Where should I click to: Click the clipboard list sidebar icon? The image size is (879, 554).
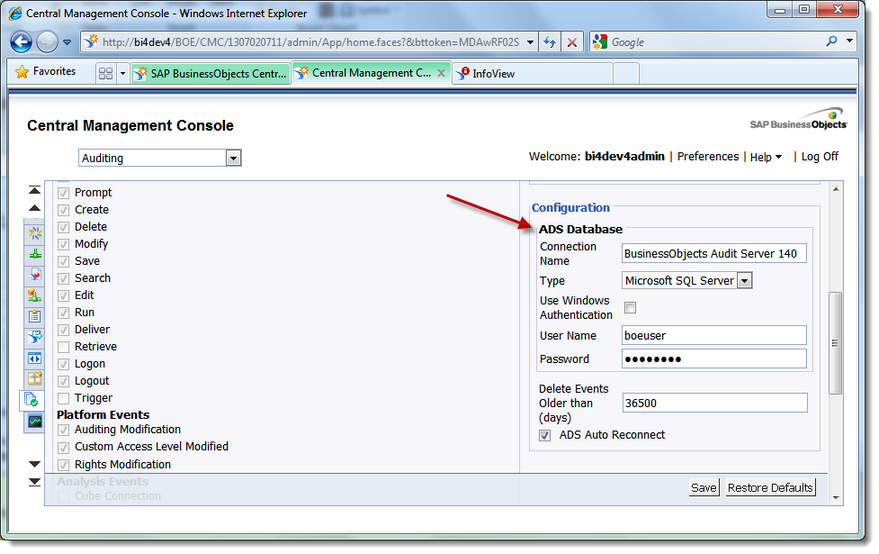tap(35, 316)
